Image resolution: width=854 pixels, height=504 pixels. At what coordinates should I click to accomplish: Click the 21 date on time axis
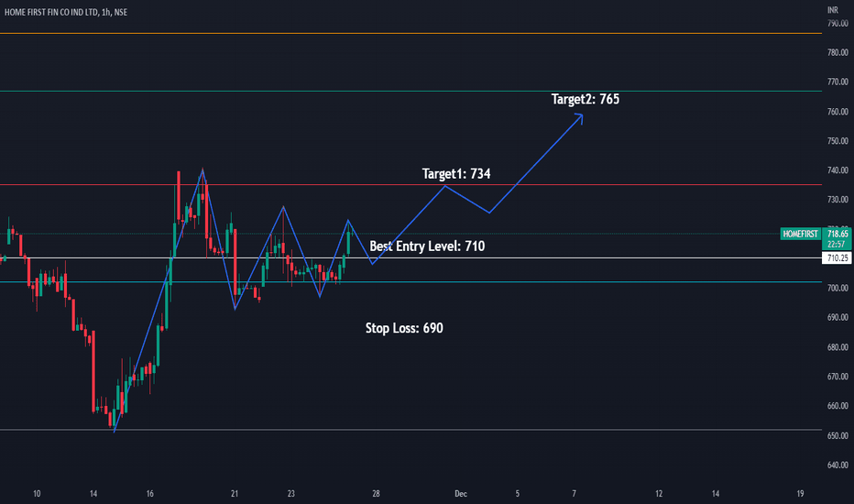click(x=235, y=494)
